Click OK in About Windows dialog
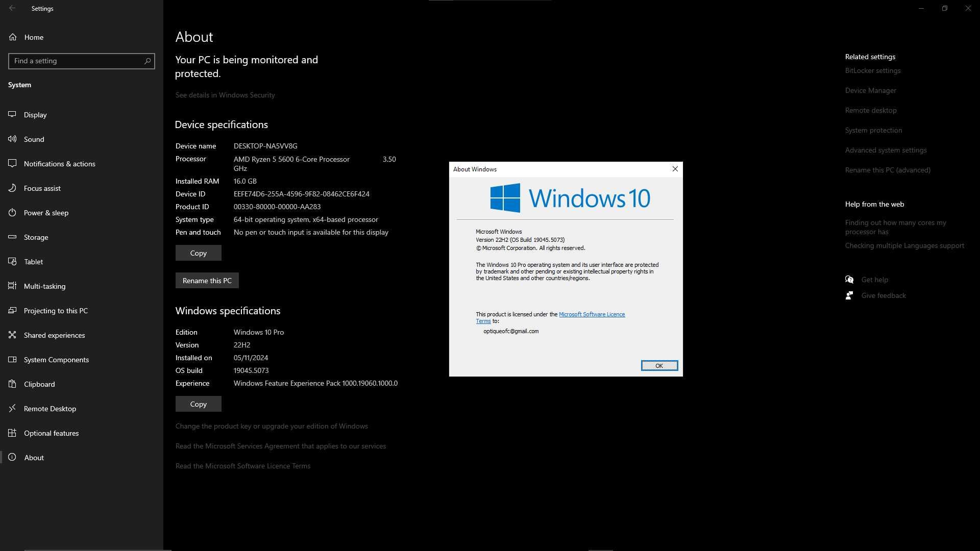 (x=659, y=366)
